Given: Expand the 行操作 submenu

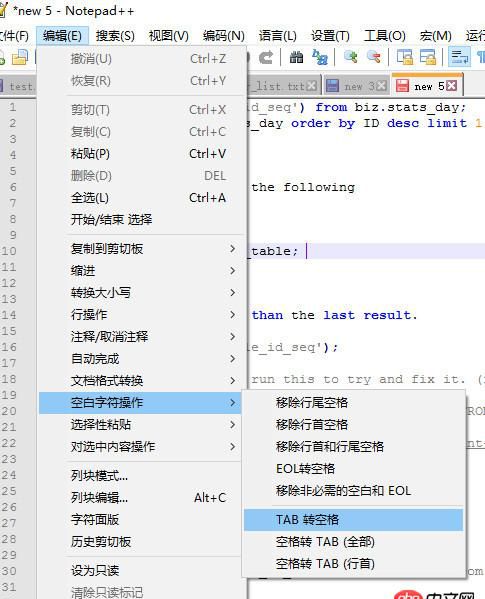Looking at the screenshot, I should [x=142, y=315].
